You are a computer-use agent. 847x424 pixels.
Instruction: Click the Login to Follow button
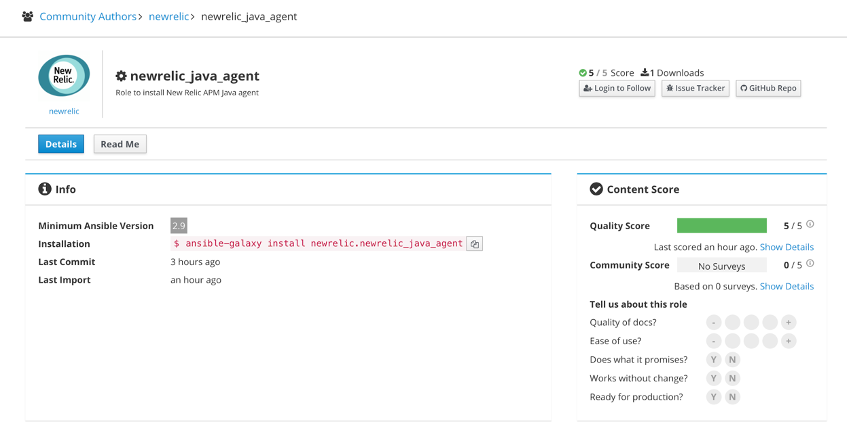click(617, 88)
